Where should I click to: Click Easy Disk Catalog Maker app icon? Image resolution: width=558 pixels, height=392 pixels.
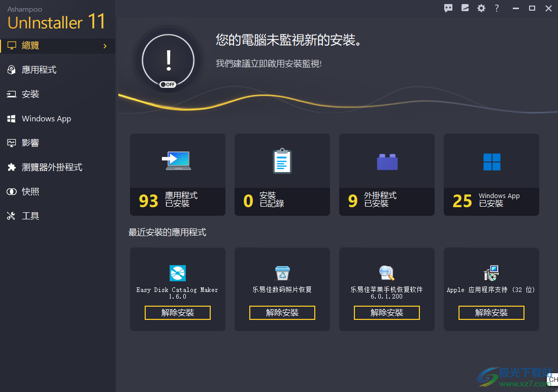[x=178, y=273]
